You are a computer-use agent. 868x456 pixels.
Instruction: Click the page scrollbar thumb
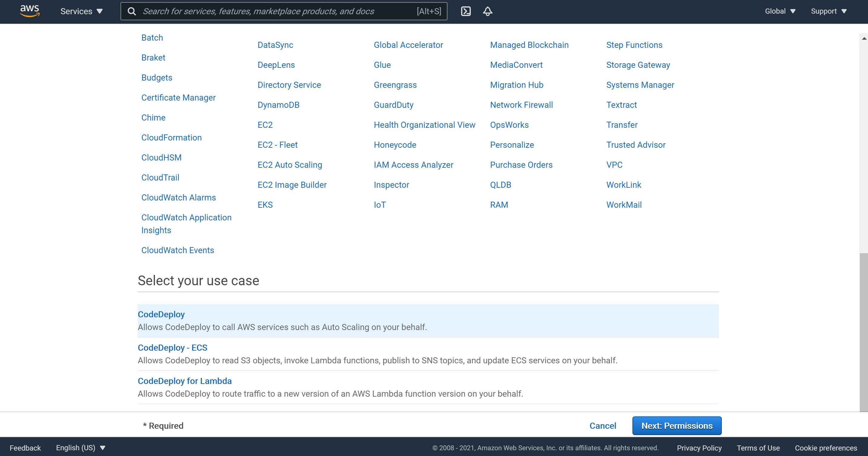(x=864, y=332)
